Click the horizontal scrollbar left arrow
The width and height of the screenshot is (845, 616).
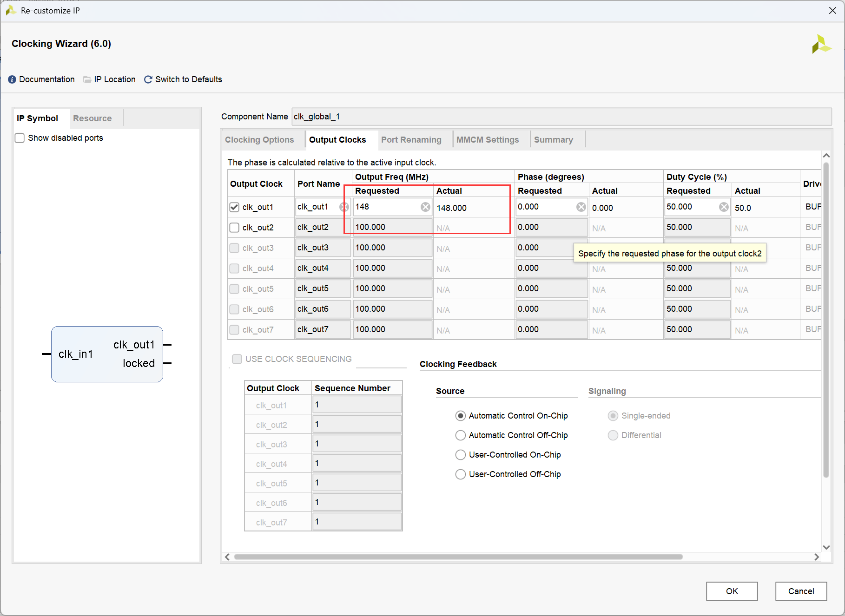pyautogui.click(x=227, y=557)
